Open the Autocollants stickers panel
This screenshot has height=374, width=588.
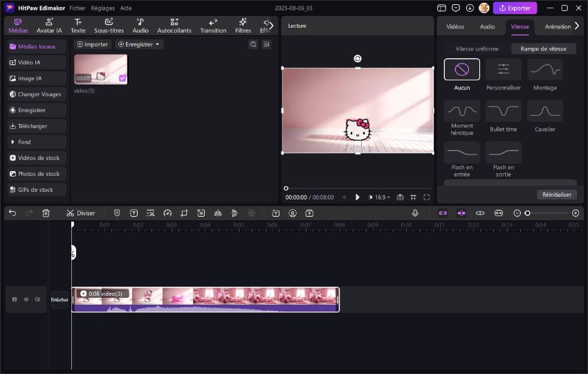(174, 26)
